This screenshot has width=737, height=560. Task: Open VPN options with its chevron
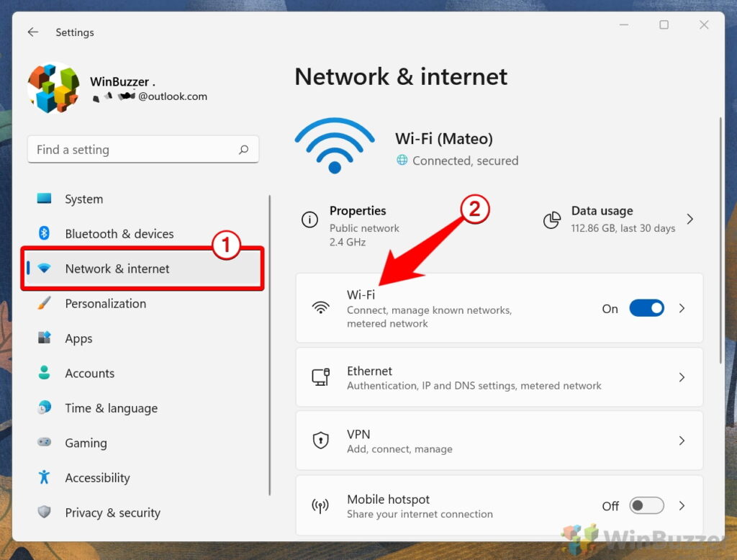tap(682, 440)
